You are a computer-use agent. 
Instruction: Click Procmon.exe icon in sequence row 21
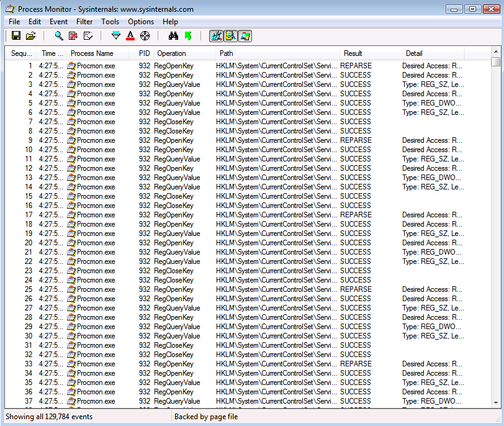click(x=71, y=252)
